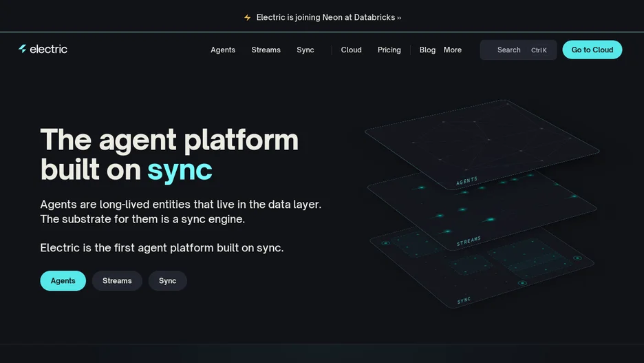Go to the Cloud nav link
Screen dimensions: 644x363
pos(351,50)
